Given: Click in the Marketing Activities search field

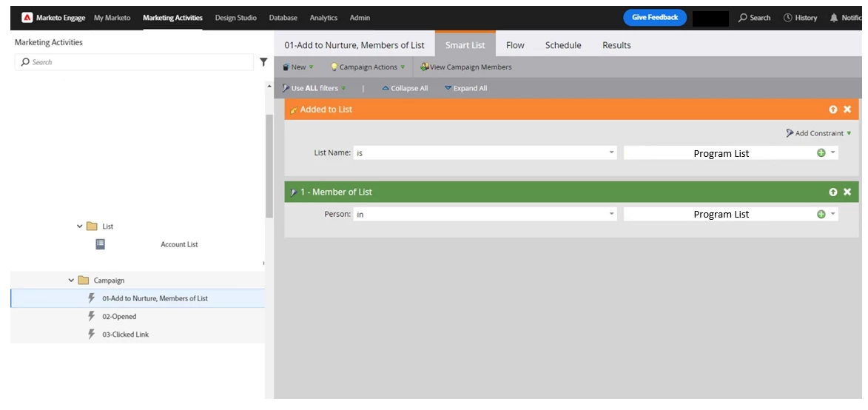Looking at the screenshot, I should point(135,62).
